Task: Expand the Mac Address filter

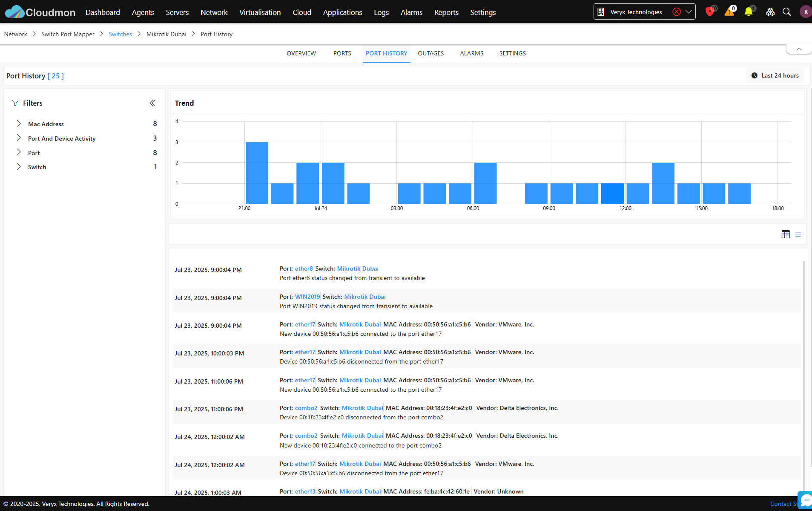Action: click(19, 124)
